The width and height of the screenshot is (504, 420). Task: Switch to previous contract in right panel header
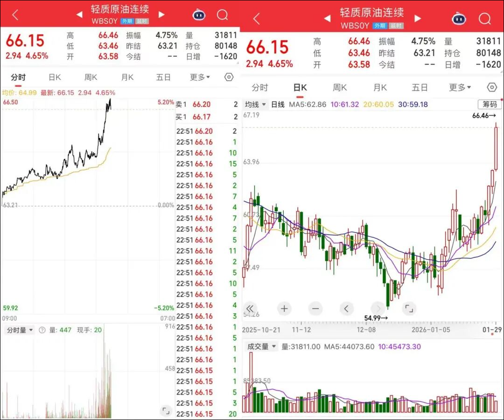[327, 18]
